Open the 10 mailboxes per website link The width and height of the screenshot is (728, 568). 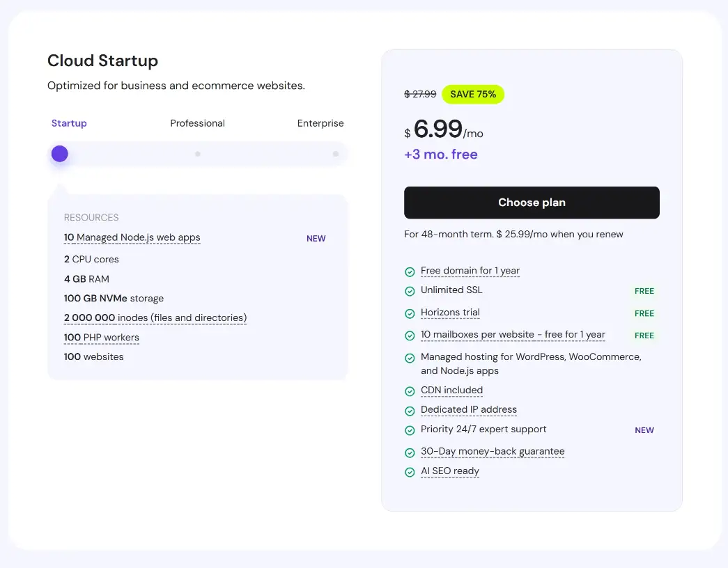click(x=513, y=335)
